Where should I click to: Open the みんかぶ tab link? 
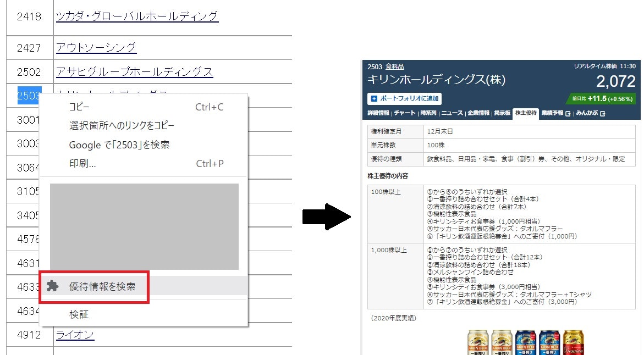tap(587, 113)
